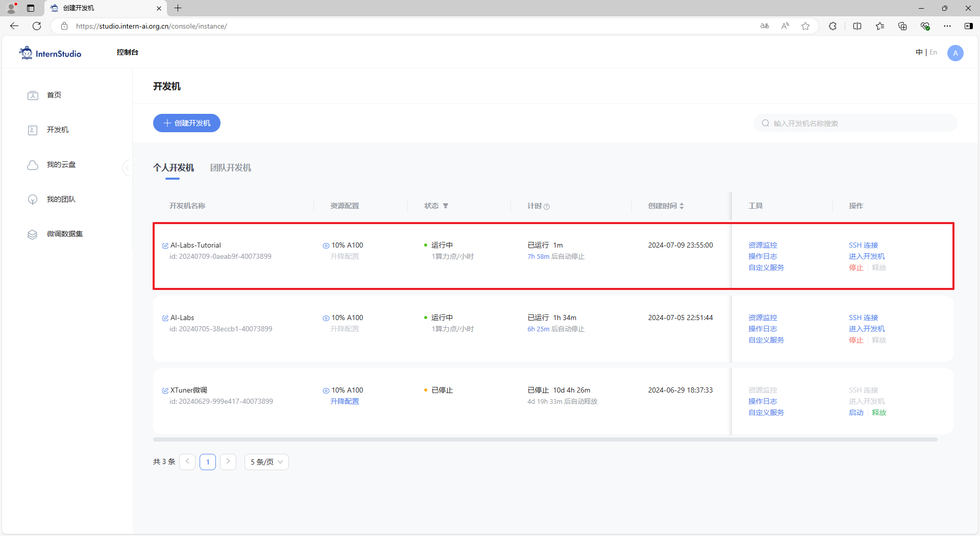Open the collections icon
Image resolution: width=980 pixels, height=536 pixels.
pos(902,26)
